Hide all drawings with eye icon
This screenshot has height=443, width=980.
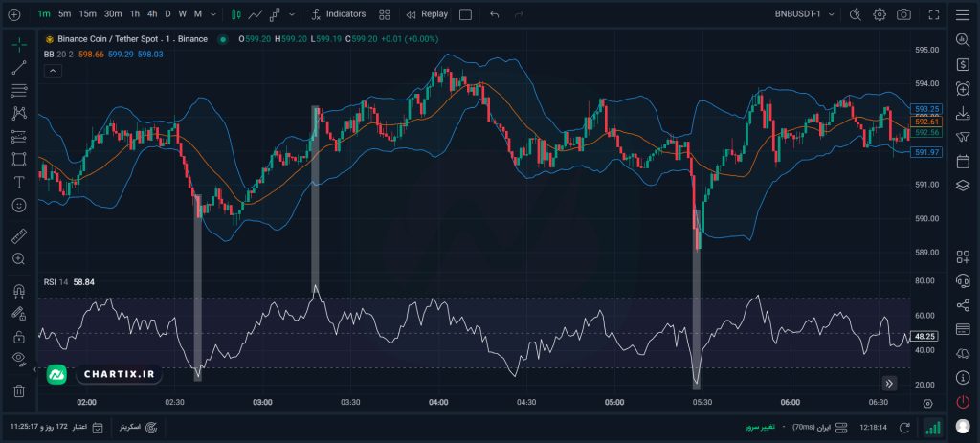pos(19,359)
